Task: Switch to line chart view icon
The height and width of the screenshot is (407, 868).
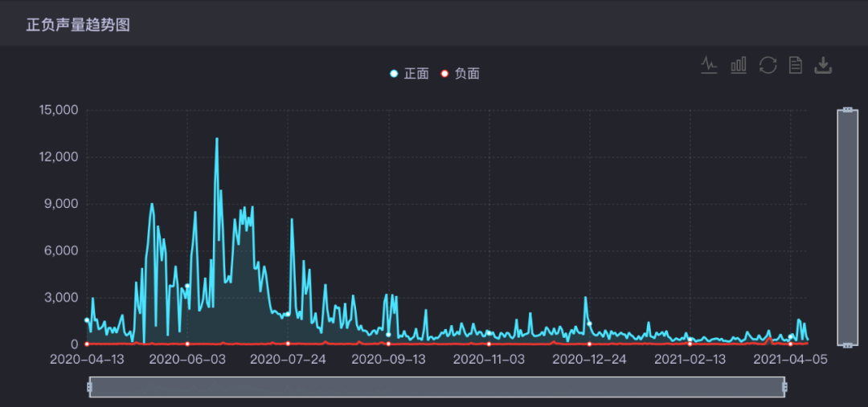Action: [x=709, y=65]
